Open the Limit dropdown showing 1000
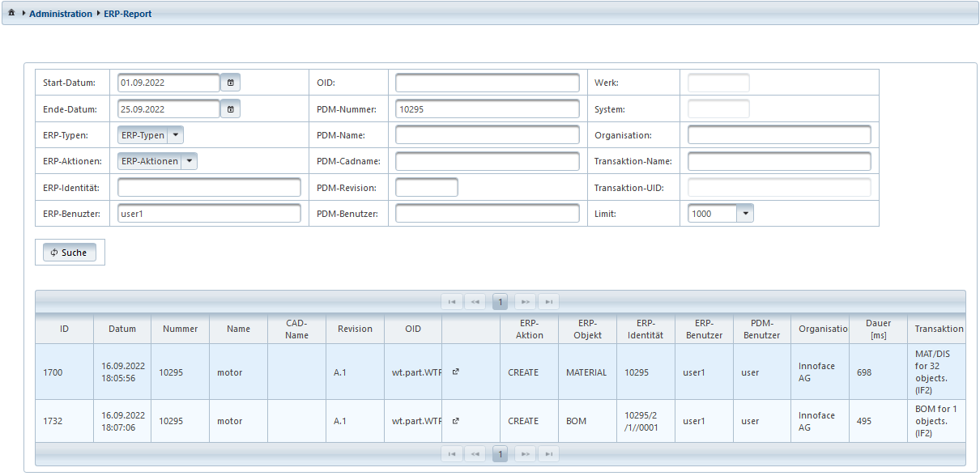 pyautogui.click(x=745, y=213)
